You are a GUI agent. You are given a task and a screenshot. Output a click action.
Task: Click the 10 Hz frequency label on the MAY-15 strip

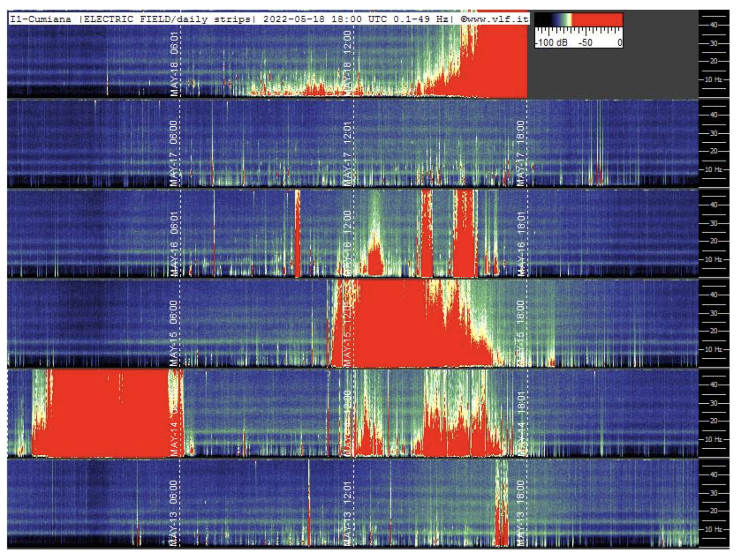pos(713,349)
